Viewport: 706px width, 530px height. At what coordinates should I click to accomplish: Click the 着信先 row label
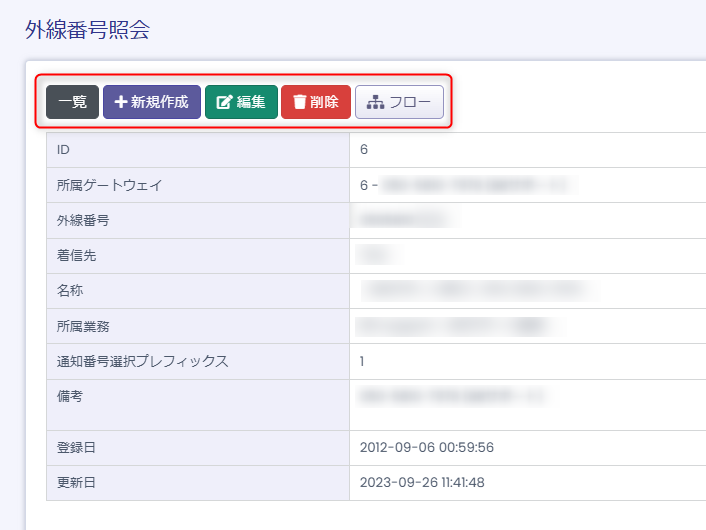(76, 255)
